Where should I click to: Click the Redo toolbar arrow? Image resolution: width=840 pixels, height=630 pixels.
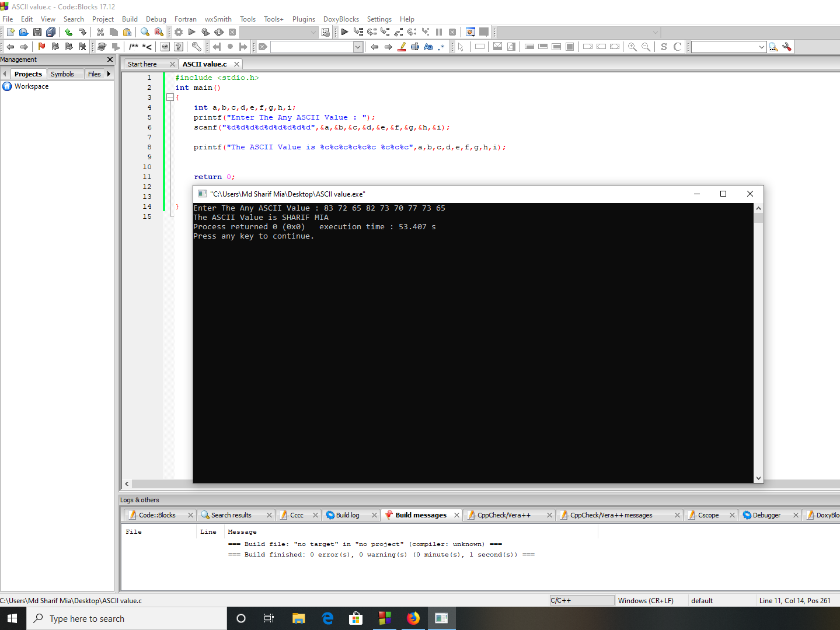[82, 32]
